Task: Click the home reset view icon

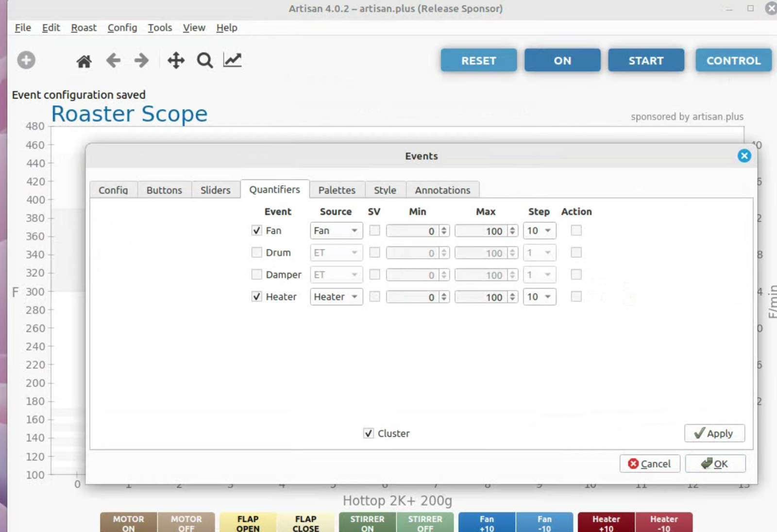Action: (x=84, y=61)
